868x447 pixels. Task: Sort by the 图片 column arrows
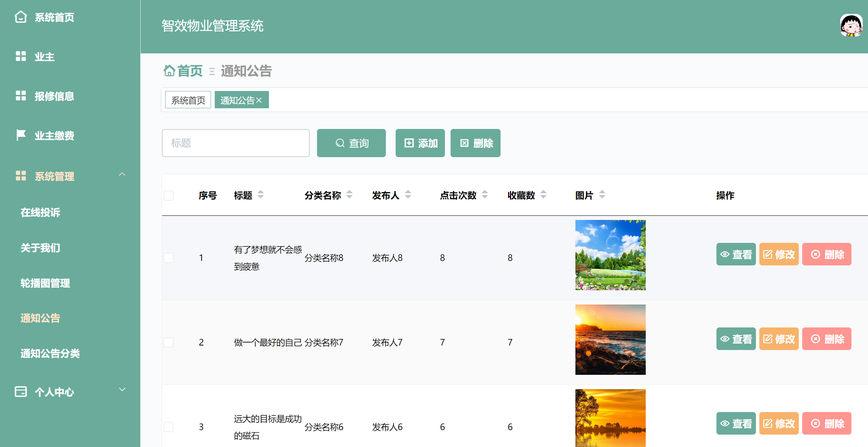(602, 195)
